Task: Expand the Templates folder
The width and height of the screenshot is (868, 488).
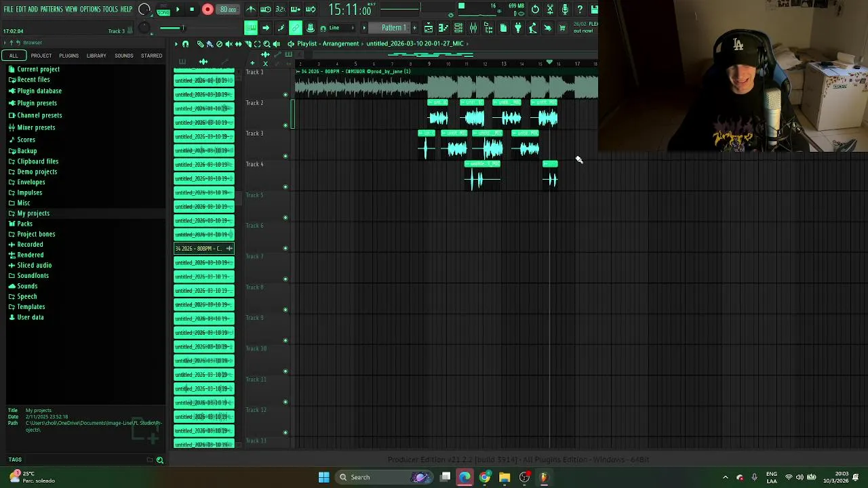Action: 31,307
